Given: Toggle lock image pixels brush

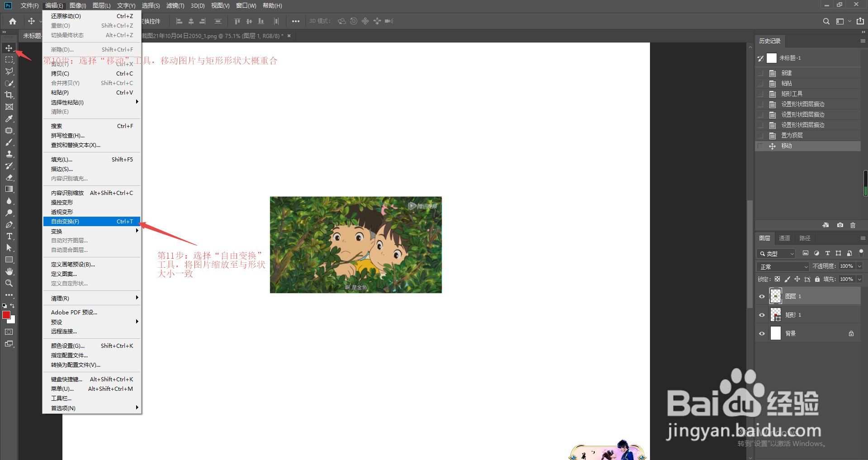Looking at the screenshot, I should [787, 279].
